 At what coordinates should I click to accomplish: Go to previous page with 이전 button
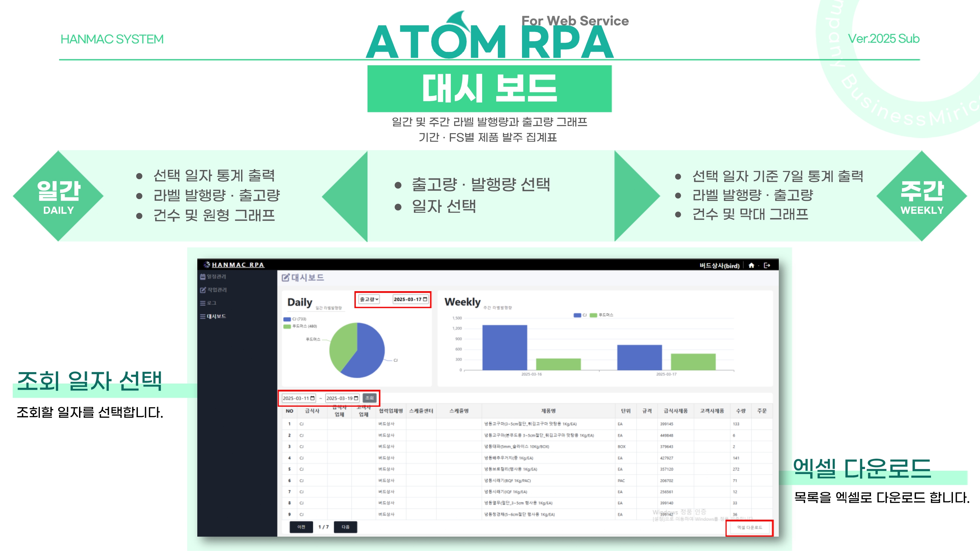tap(301, 527)
